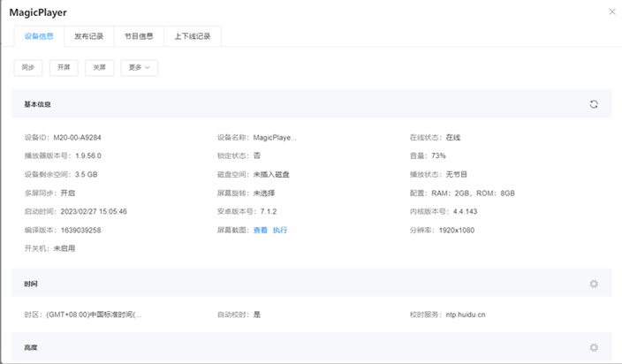Click the 基本信息 section header
Viewport: 622px width, 364px height.
(x=37, y=104)
